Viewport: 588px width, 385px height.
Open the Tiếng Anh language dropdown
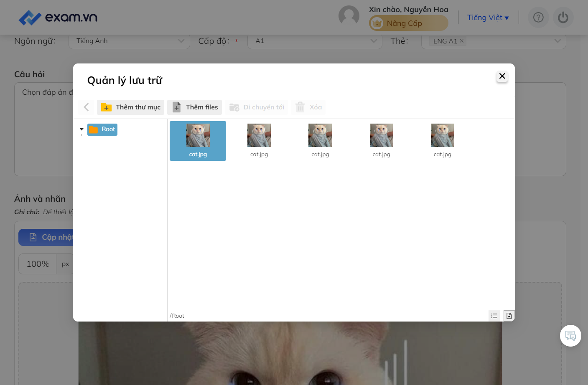coord(129,41)
